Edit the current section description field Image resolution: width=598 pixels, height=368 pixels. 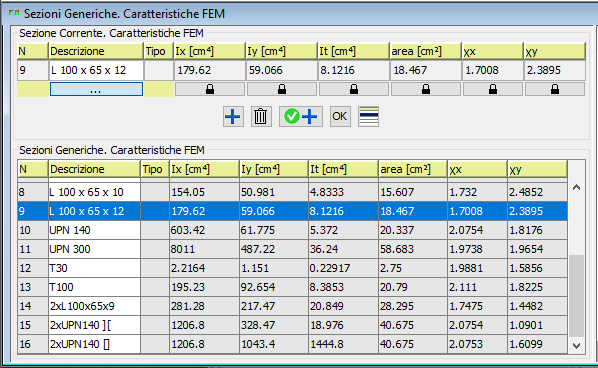pyautogui.click(x=96, y=70)
